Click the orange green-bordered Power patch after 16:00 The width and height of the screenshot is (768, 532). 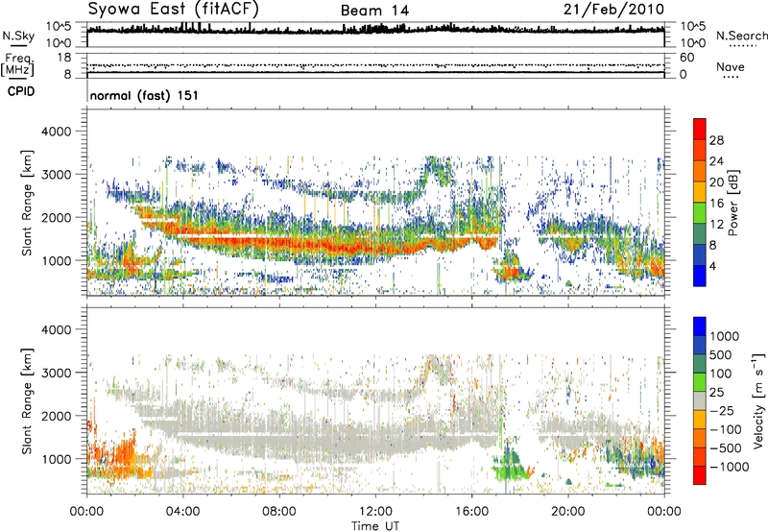tap(511, 272)
